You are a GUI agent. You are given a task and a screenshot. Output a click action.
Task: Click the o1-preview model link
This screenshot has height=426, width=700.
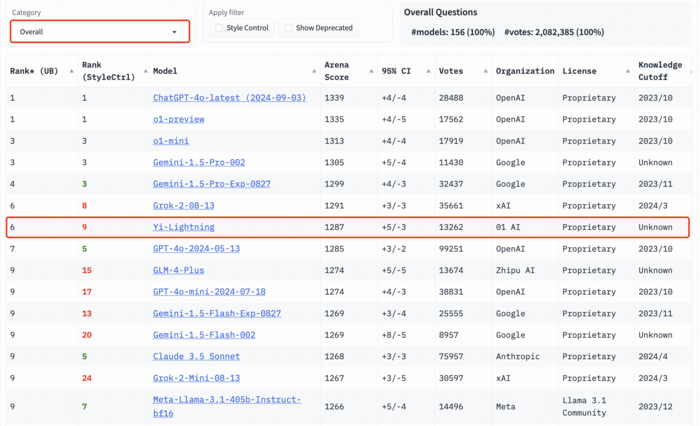pos(178,119)
